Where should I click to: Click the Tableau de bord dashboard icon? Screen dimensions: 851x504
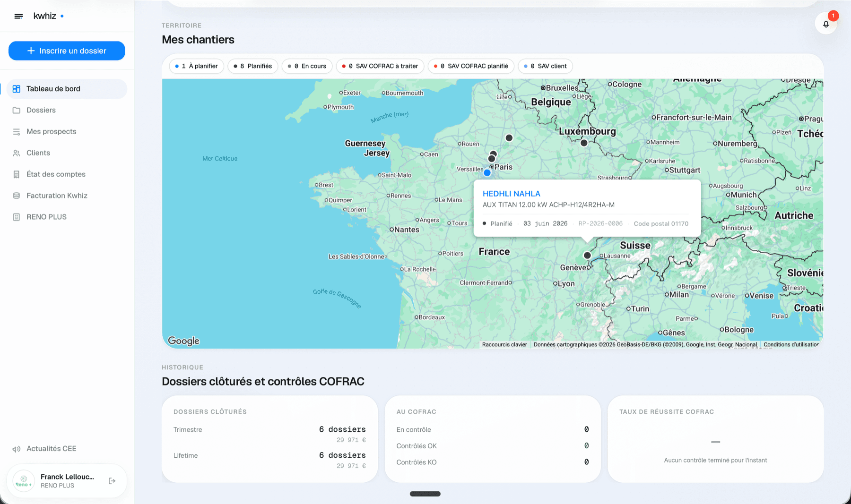(x=17, y=89)
